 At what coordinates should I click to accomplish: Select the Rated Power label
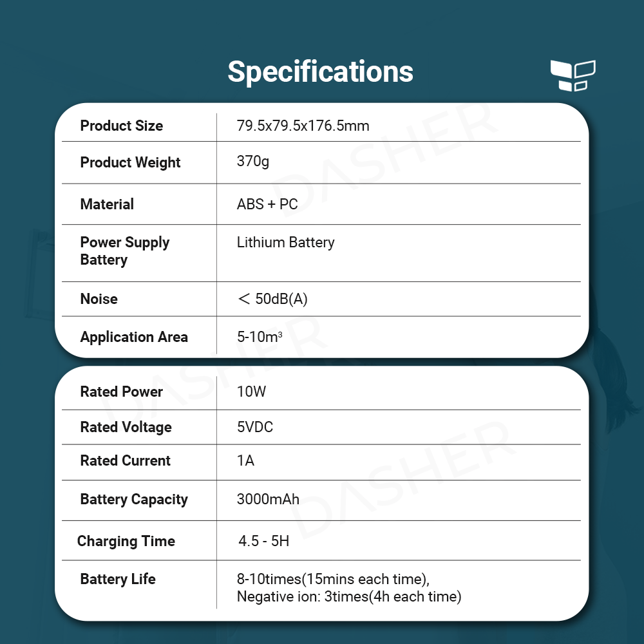[x=121, y=392]
